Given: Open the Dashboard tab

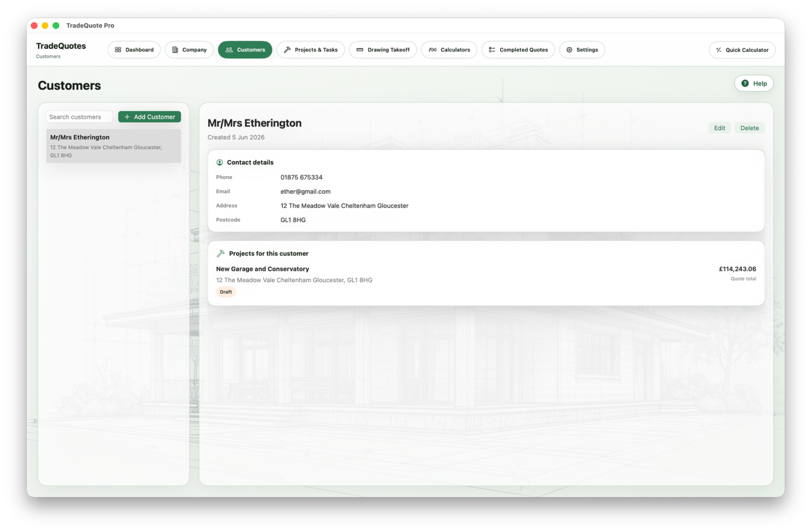Looking at the screenshot, I should (x=134, y=50).
